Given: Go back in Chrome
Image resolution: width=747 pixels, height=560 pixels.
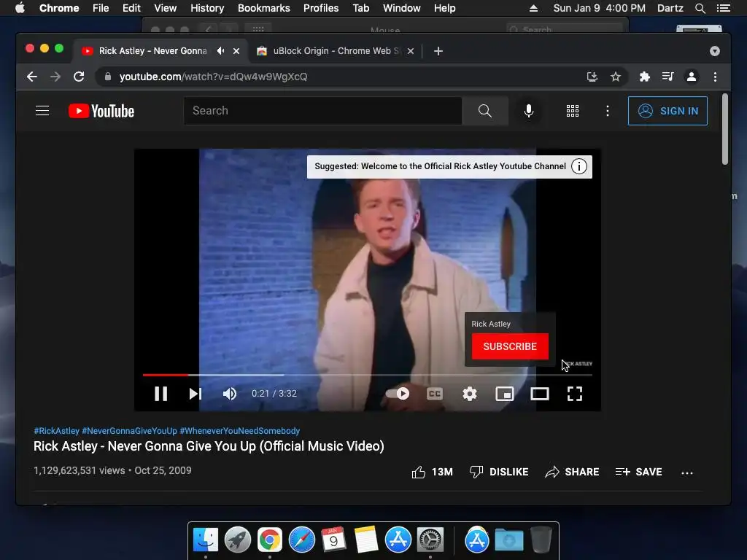Looking at the screenshot, I should (x=32, y=77).
